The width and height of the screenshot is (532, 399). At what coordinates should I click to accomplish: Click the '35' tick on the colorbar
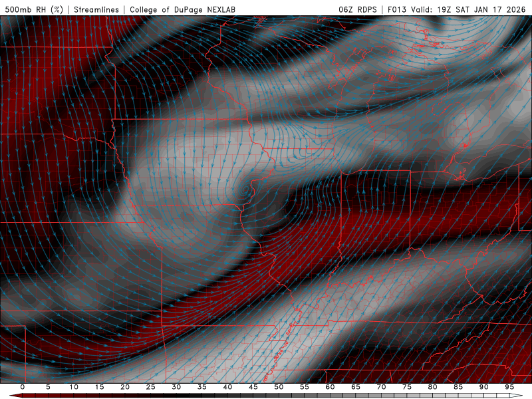click(202, 387)
